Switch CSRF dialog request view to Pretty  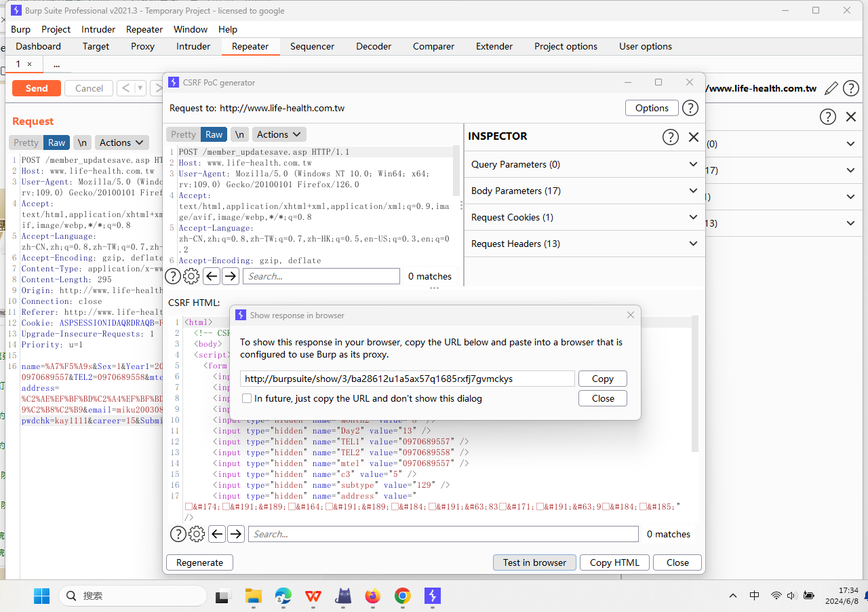(x=183, y=134)
